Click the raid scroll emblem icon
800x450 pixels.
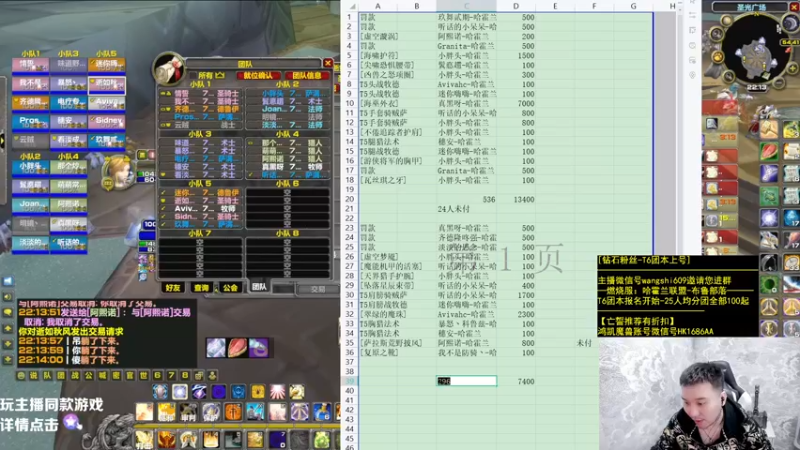click(x=169, y=69)
